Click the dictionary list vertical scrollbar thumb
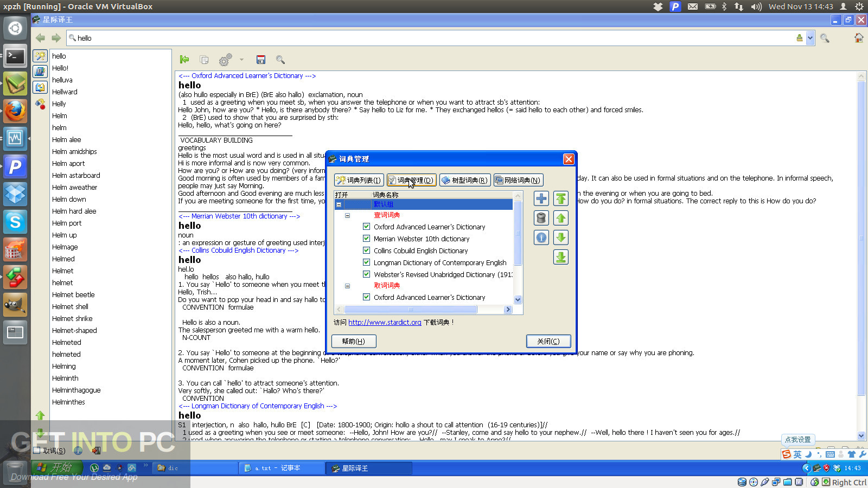Image resolution: width=868 pixels, height=488 pixels. pyautogui.click(x=518, y=233)
